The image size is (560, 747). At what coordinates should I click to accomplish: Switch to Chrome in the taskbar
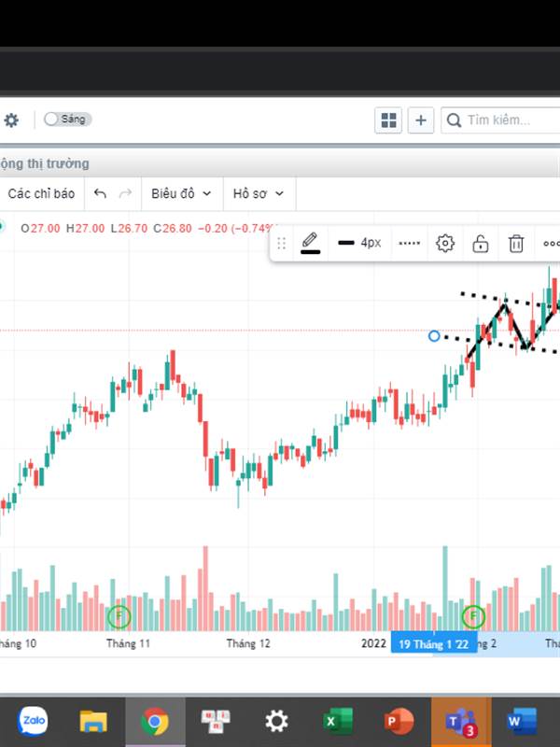(155, 721)
